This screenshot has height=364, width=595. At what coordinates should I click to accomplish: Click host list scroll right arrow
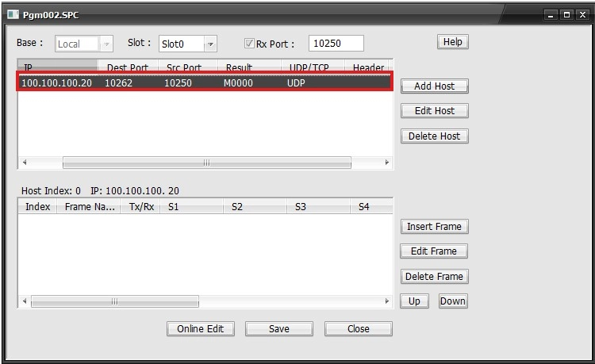click(x=387, y=163)
